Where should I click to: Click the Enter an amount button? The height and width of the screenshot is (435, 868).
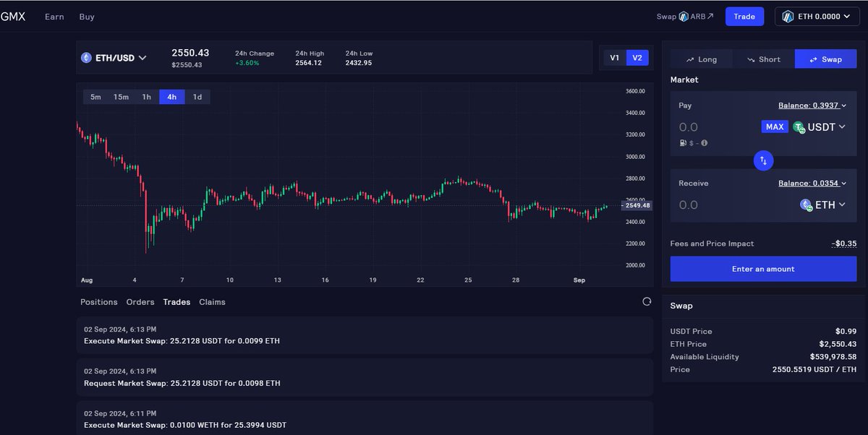[x=763, y=269]
